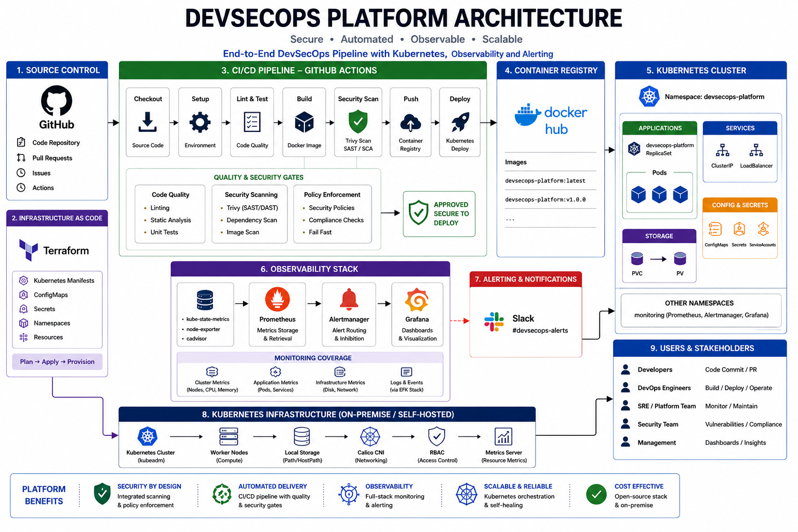Click the Prometheus flame logo

pos(277,300)
